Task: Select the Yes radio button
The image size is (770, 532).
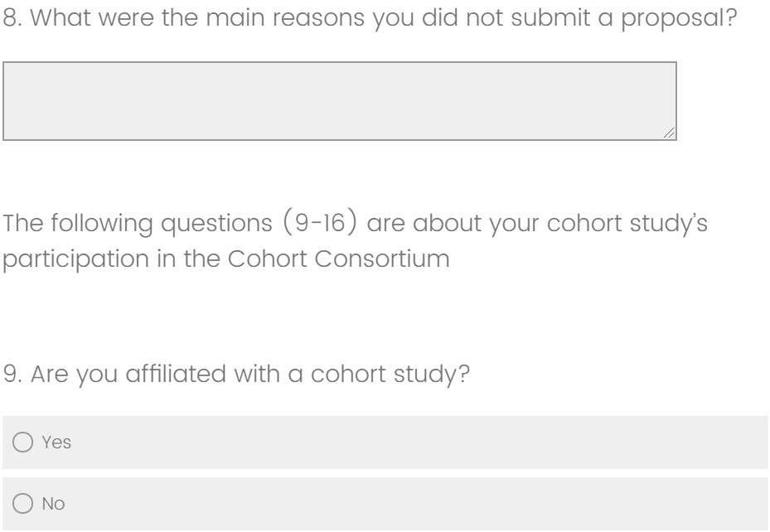Action: click(x=22, y=443)
